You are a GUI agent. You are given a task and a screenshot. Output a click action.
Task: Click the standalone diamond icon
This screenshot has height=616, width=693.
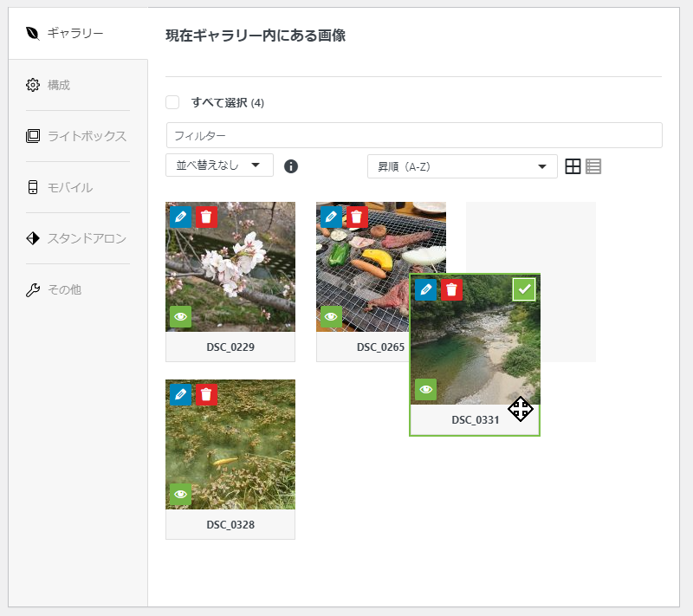[x=33, y=238]
